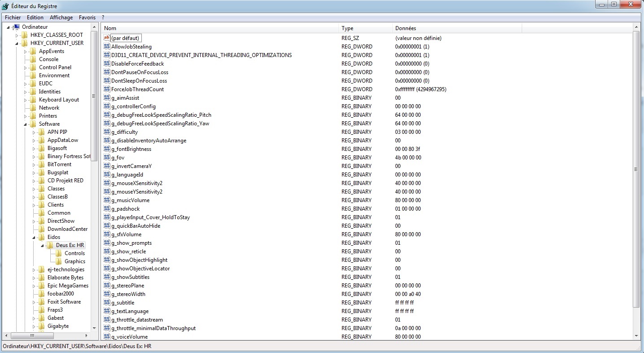The height and width of the screenshot is (353, 644).
Task: Select the Controls subkey folder icon
Action: tap(59, 253)
